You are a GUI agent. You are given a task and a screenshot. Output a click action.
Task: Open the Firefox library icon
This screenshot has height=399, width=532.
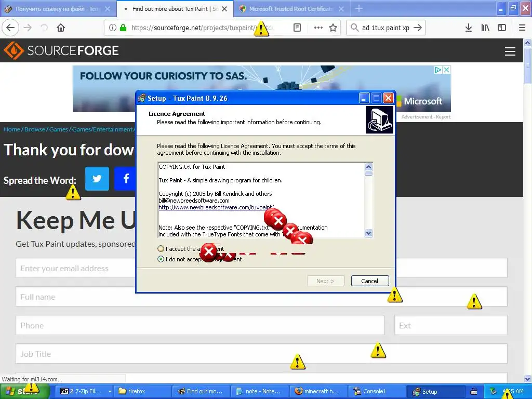pyautogui.click(x=485, y=28)
